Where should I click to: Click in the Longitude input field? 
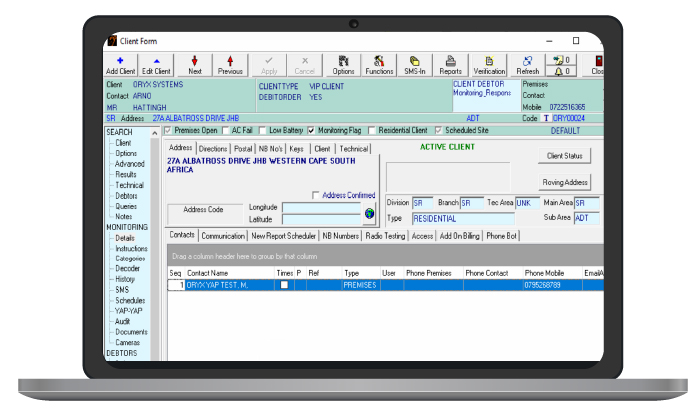(321, 208)
